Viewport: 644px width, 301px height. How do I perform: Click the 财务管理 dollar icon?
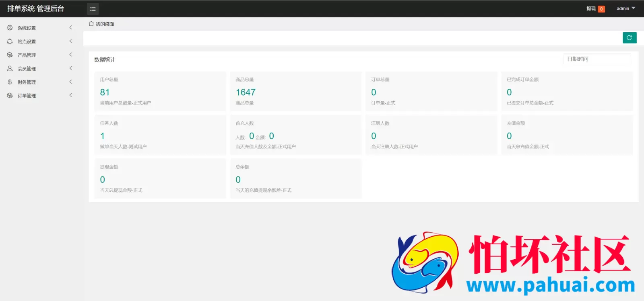pos(10,82)
